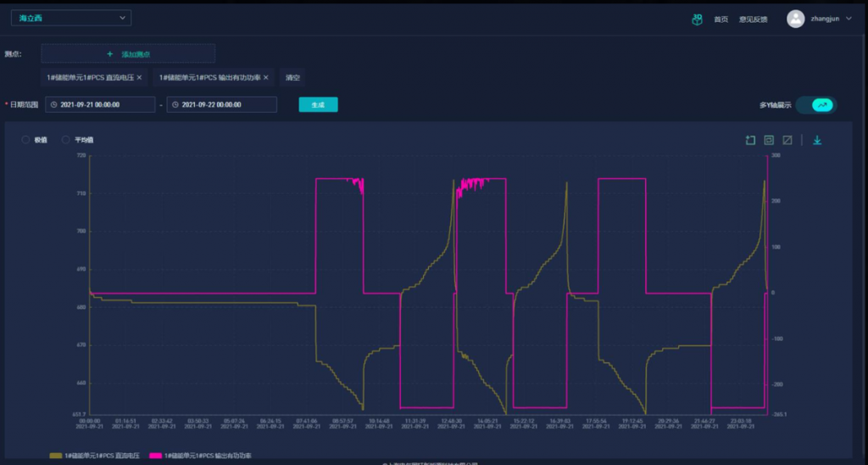Click the 生成 generate button
868x465 pixels.
(318, 105)
